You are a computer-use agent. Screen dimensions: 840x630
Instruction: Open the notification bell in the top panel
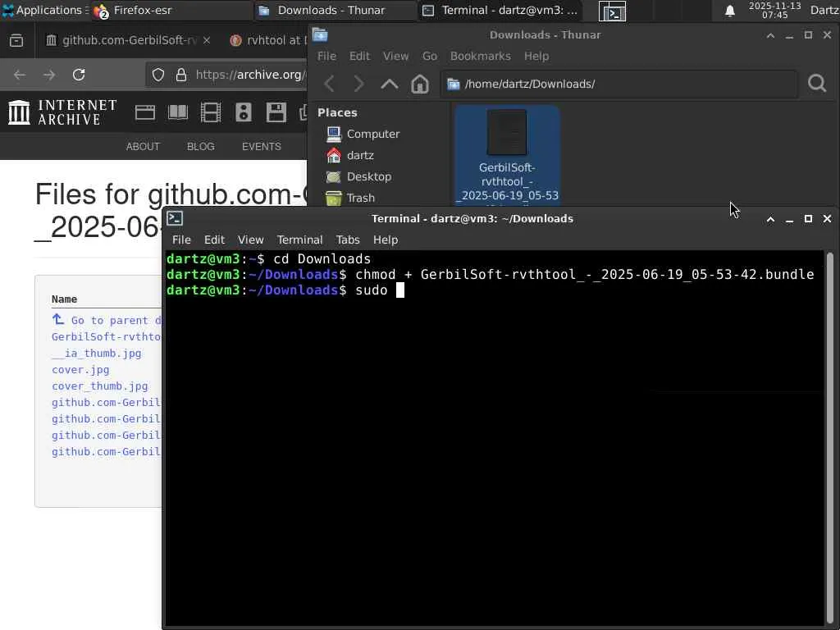[x=729, y=11]
